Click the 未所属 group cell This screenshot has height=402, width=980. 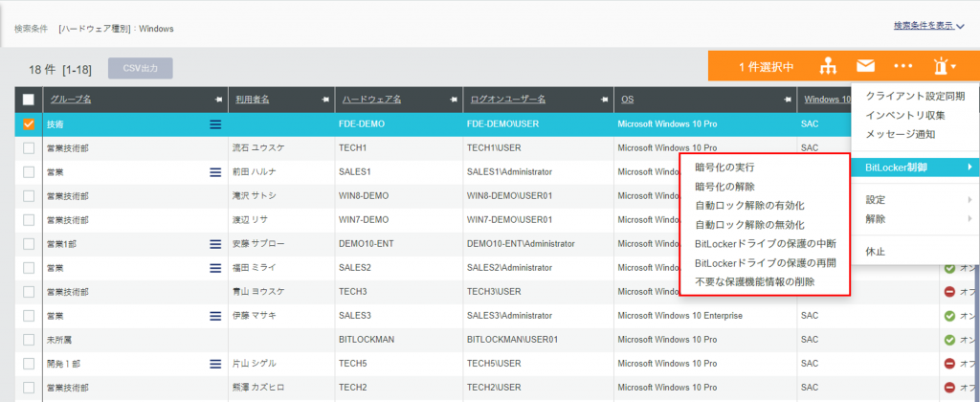[x=58, y=340]
